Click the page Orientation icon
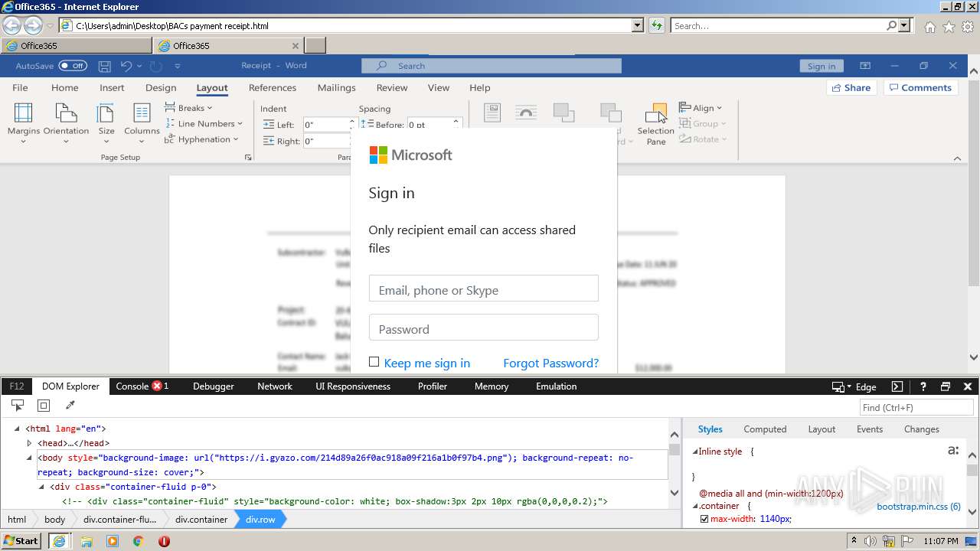 coord(66,113)
